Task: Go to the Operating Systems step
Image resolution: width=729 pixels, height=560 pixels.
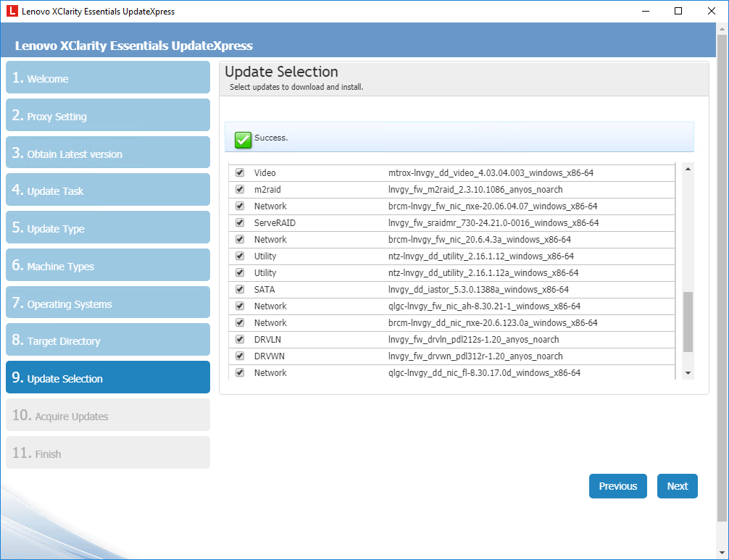Action: tap(108, 303)
